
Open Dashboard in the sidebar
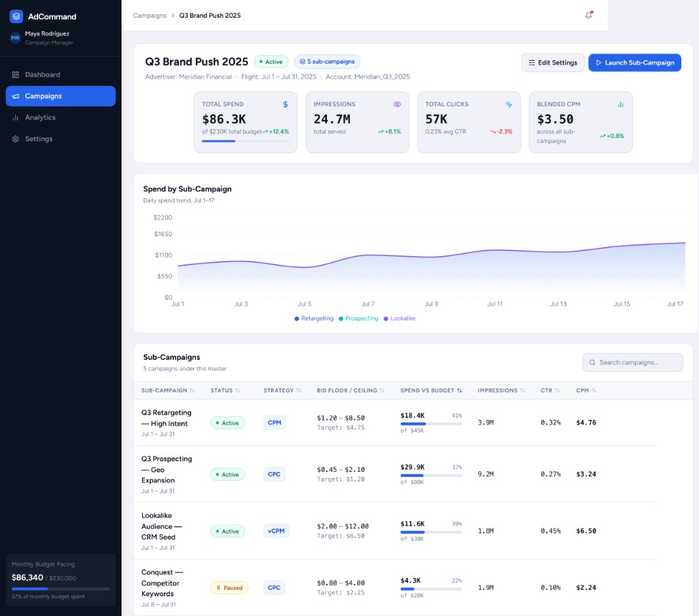point(61,74)
